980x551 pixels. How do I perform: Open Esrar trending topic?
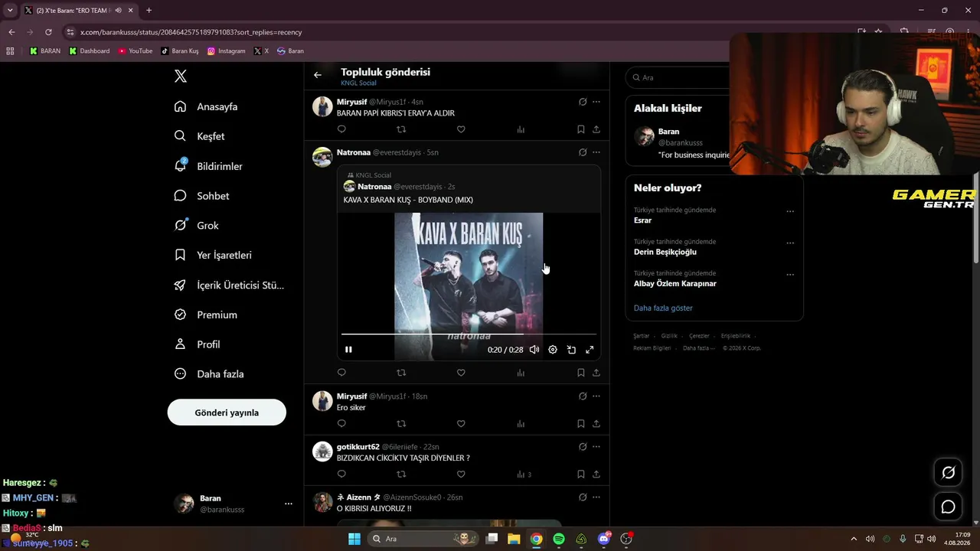tap(643, 220)
